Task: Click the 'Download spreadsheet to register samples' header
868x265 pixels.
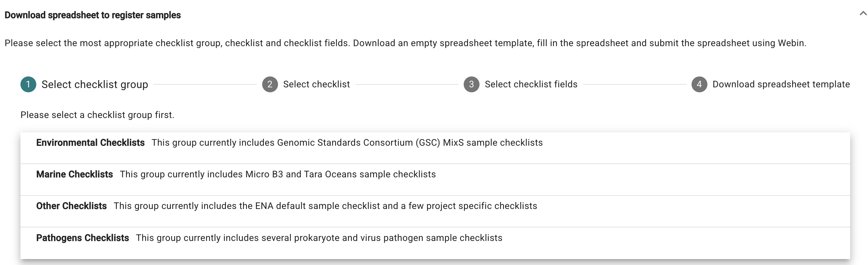Action: coord(93,15)
